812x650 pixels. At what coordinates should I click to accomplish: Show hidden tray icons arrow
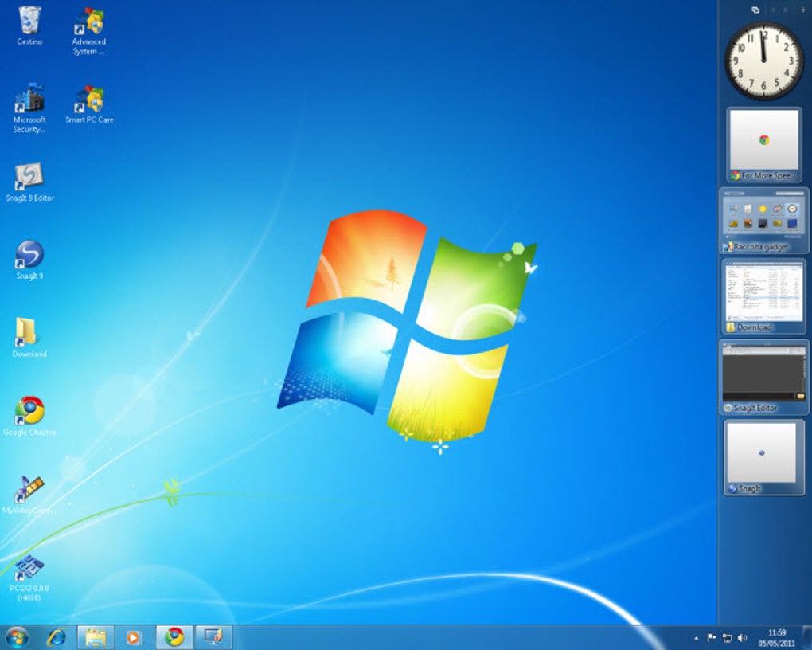click(696, 638)
